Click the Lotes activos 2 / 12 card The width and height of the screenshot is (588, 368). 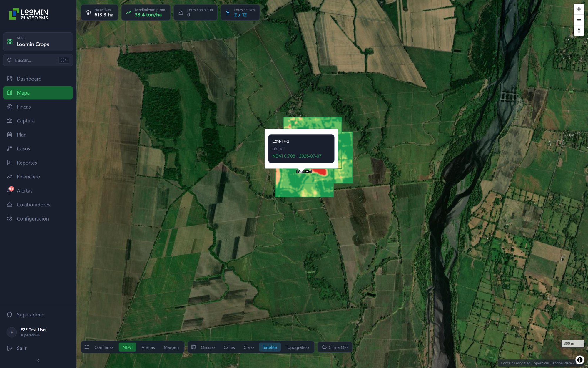click(240, 12)
